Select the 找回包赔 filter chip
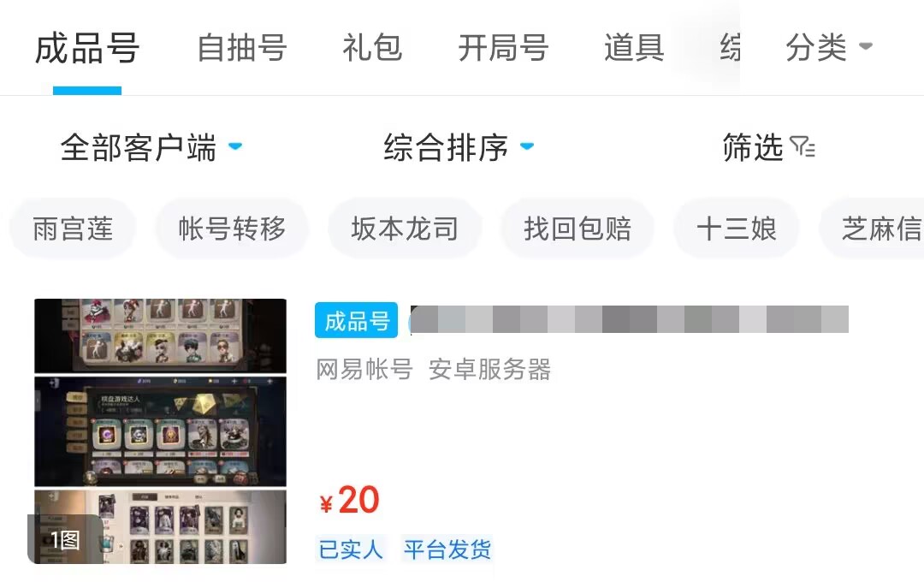This screenshot has height=582, width=924. [x=577, y=229]
